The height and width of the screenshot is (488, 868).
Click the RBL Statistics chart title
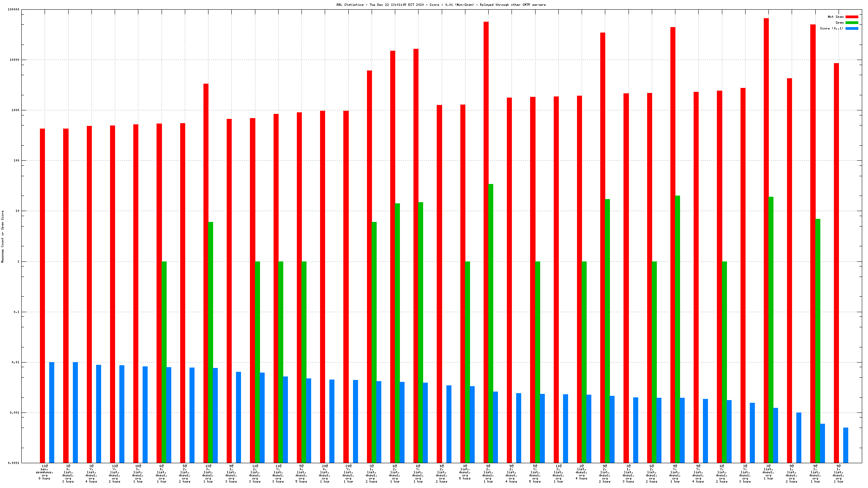pyautogui.click(x=441, y=5)
